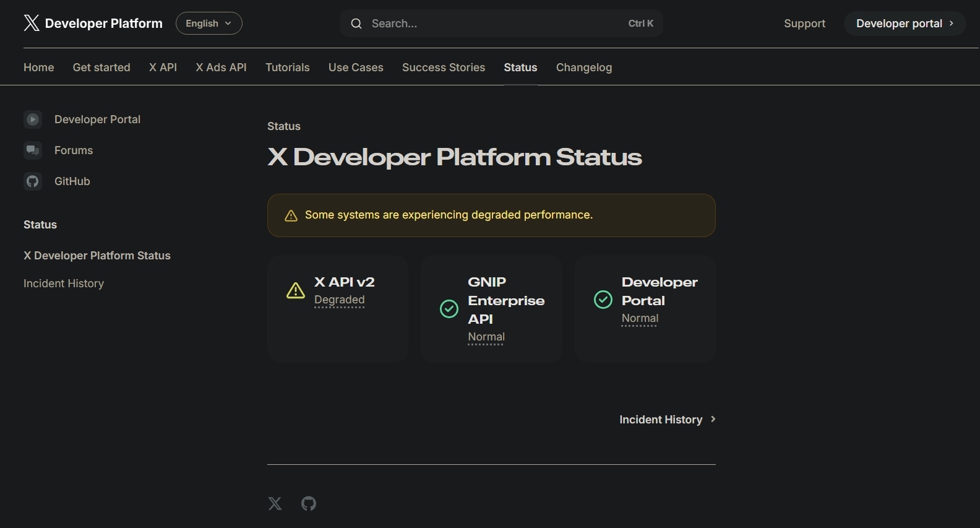
Task: Click the degraded performance banner message
Action: (x=449, y=215)
